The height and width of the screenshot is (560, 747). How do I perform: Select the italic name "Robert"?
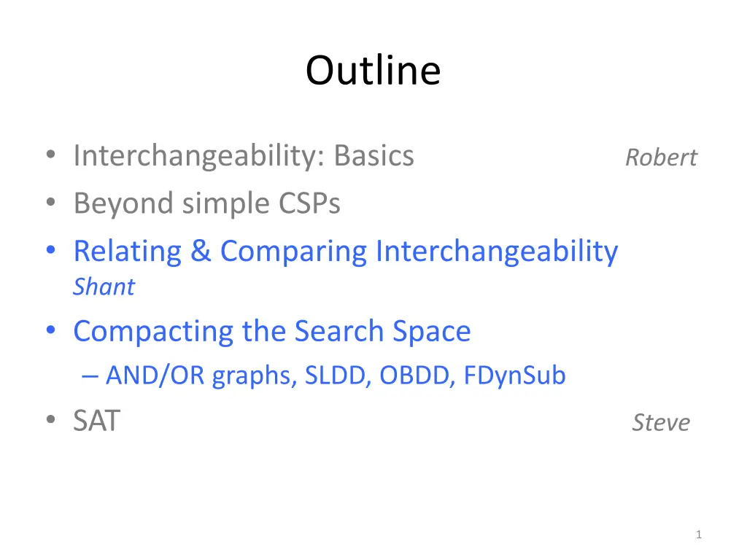coord(661,157)
